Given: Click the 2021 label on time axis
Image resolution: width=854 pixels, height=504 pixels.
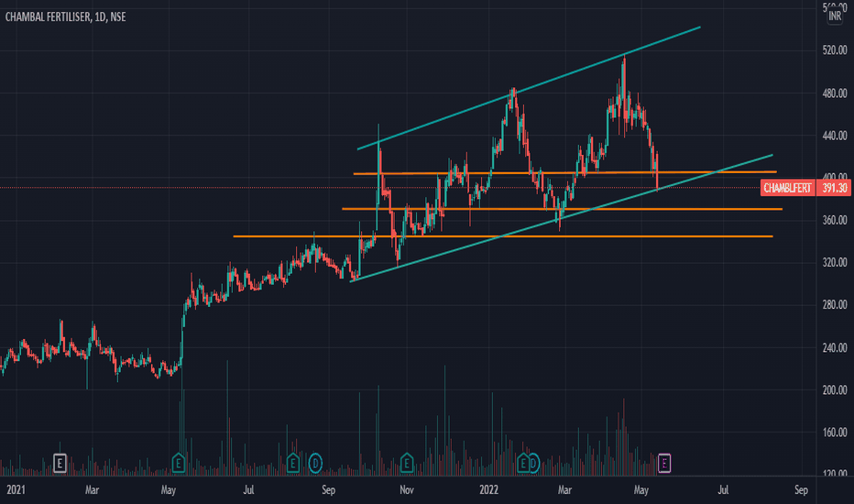Looking at the screenshot, I should (x=16, y=490).
